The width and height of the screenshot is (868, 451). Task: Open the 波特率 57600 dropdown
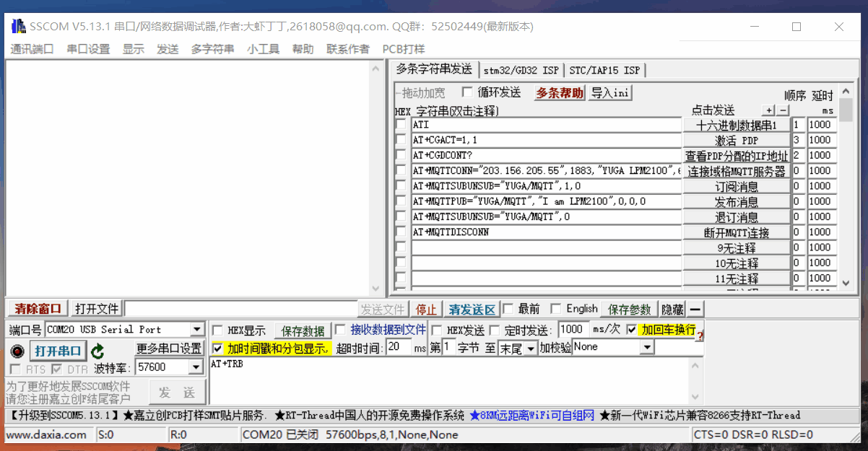pos(196,367)
